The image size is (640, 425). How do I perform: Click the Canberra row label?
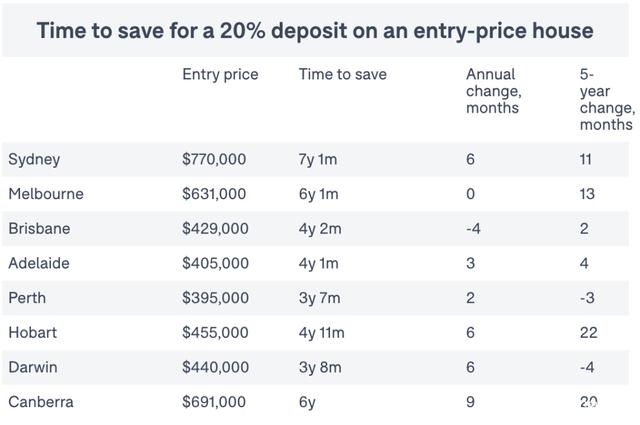(x=41, y=402)
